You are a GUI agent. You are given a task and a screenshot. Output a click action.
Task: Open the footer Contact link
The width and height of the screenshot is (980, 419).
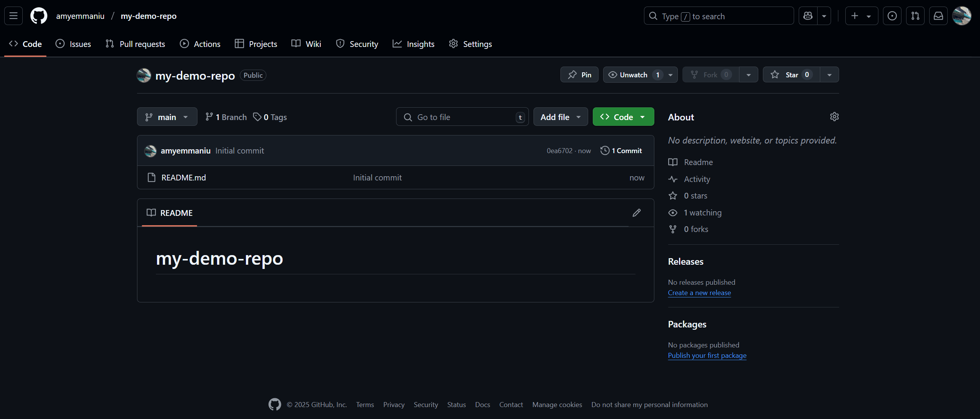click(511, 405)
